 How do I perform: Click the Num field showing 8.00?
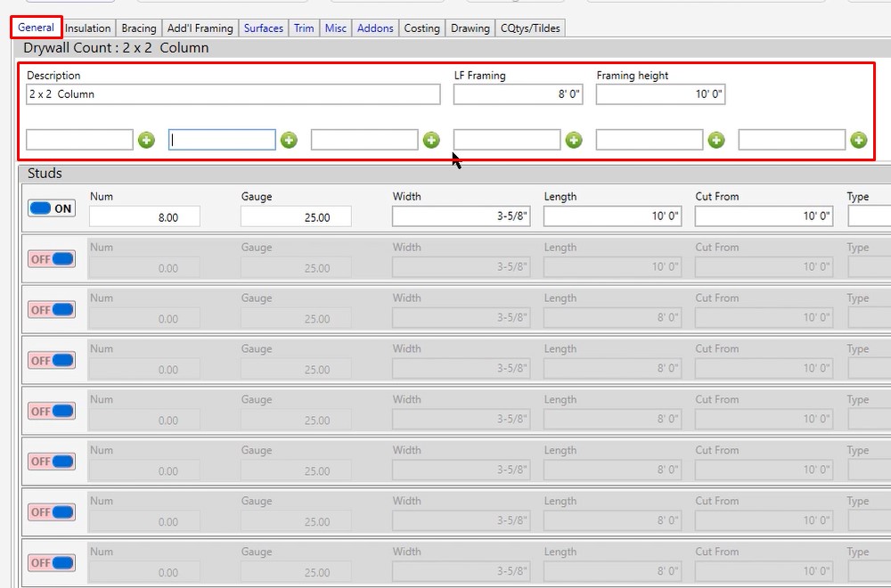[144, 216]
